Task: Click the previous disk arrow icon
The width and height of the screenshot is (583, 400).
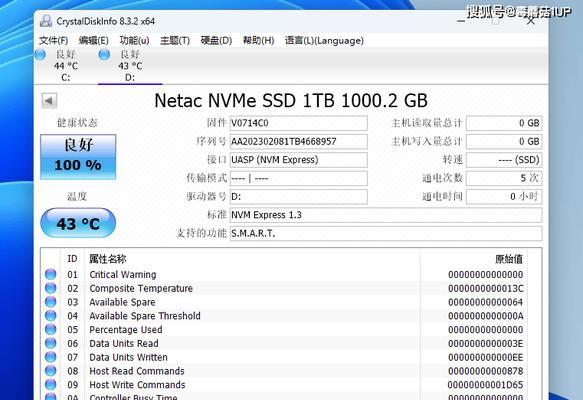Action: (49, 100)
